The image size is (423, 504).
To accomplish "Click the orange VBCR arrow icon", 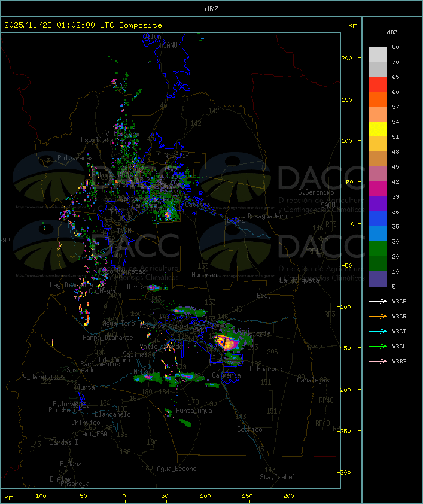I will [x=378, y=316].
